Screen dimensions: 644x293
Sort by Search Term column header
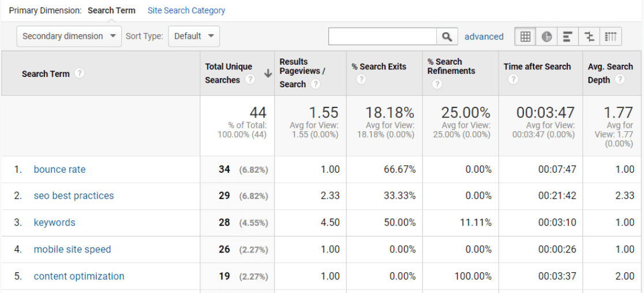coord(46,73)
